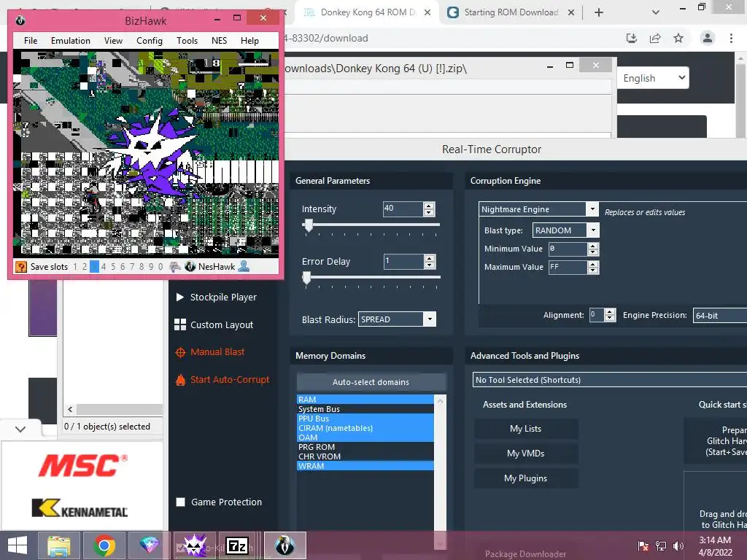The height and width of the screenshot is (560, 747).
Task: Click the Intensity slider handle
Action: pyautogui.click(x=309, y=225)
